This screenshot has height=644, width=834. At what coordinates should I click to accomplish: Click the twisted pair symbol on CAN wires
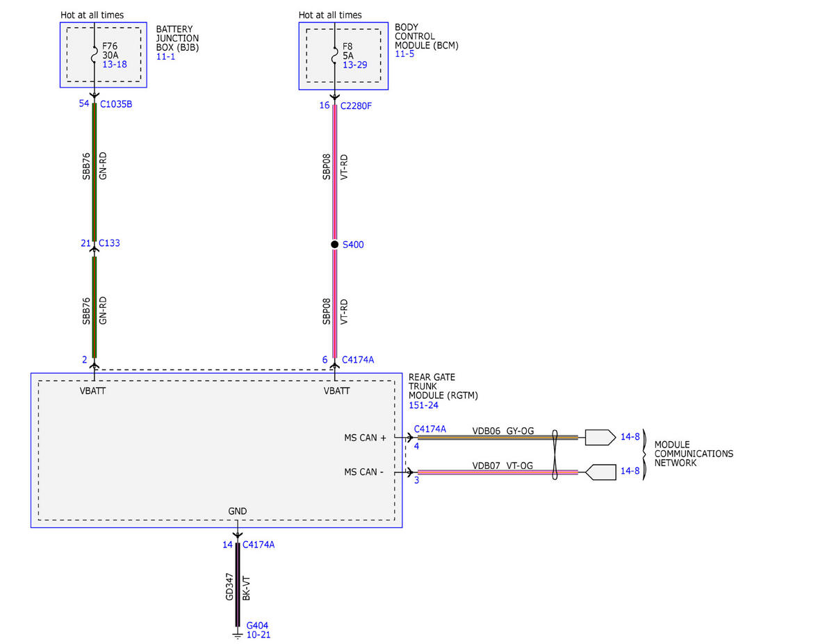[556, 454]
